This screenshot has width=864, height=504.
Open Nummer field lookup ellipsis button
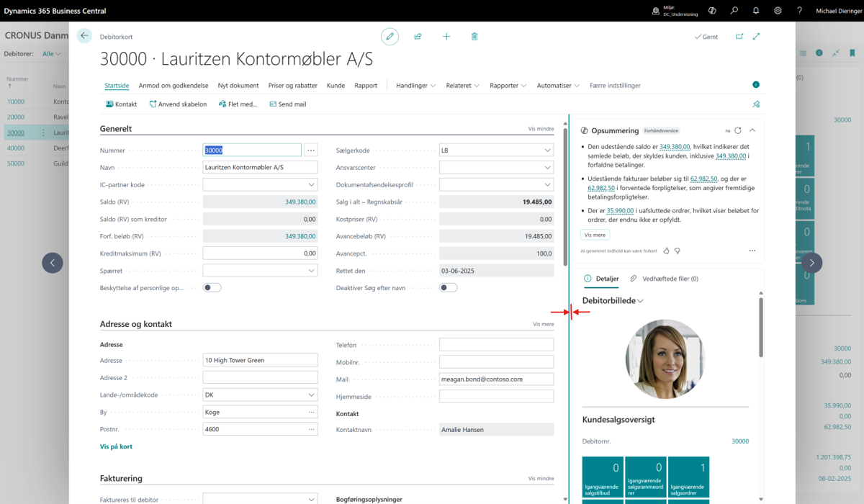click(311, 150)
